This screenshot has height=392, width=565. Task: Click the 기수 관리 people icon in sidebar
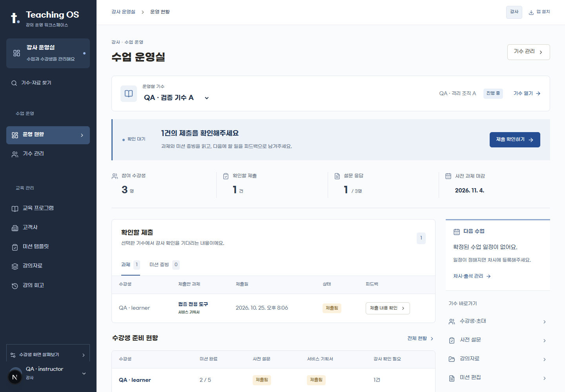(15, 154)
